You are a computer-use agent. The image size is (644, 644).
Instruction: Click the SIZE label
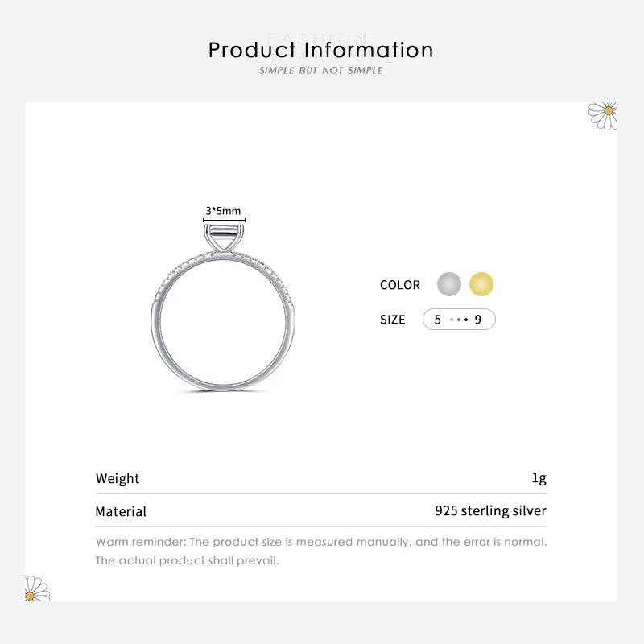click(393, 320)
